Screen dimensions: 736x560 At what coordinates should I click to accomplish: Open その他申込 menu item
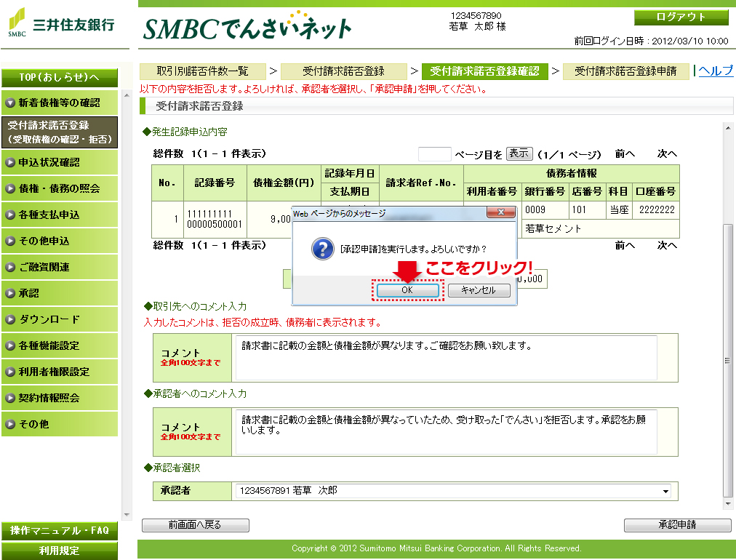(x=60, y=241)
